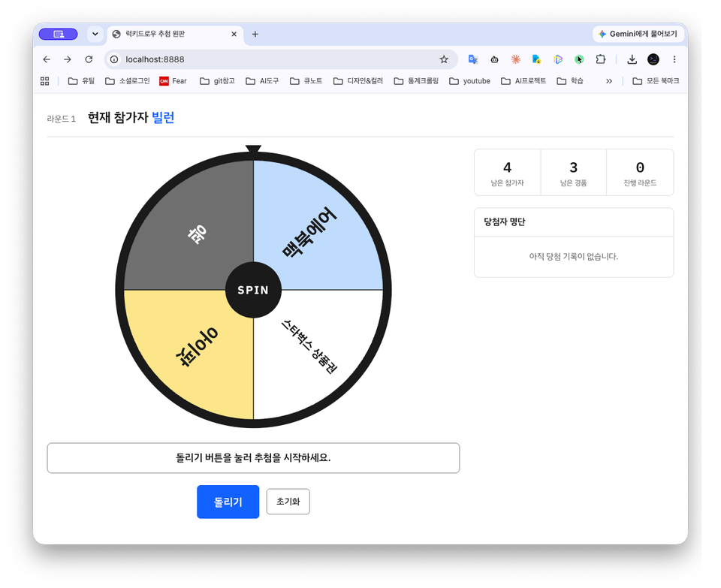The width and height of the screenshot is (721, 588).
Task: Bookmark this page with star icon
Action: click(x=444, y=59)
